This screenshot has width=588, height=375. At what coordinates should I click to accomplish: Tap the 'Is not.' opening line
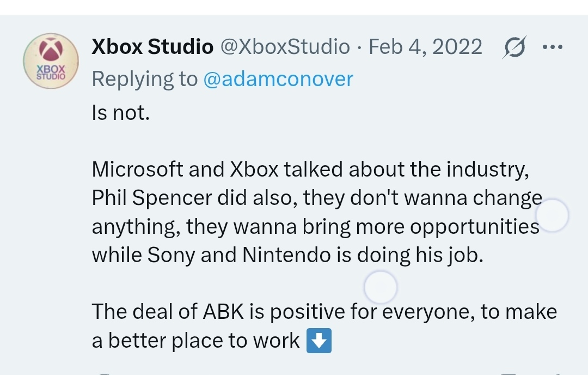tap(121, 113)
